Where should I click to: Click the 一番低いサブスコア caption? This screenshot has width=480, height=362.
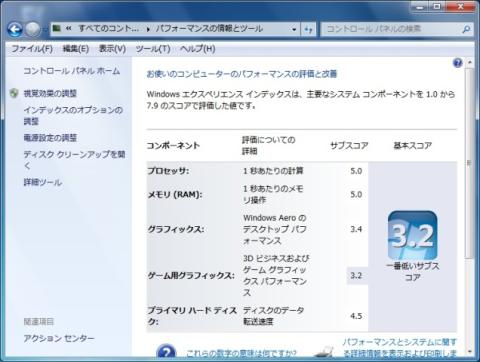point(413,272)
